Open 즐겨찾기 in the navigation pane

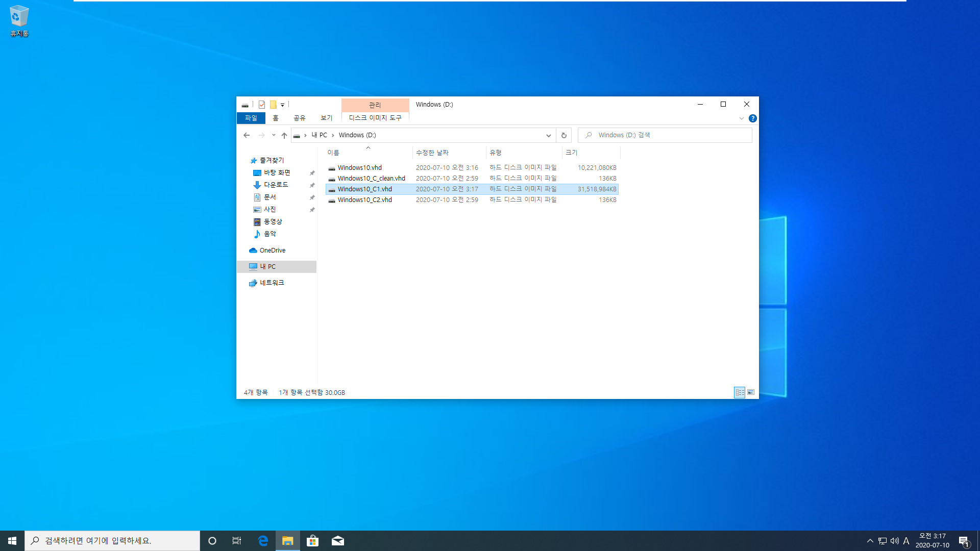pyautogui.click(x=272, y=160)
